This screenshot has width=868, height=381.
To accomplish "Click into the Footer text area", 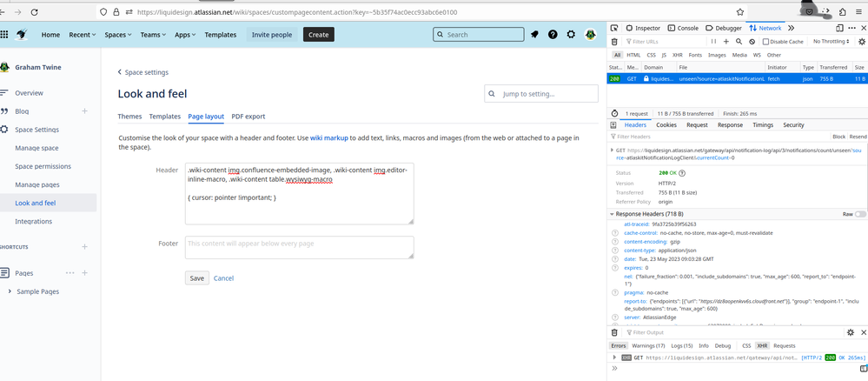I will [300, 247].
